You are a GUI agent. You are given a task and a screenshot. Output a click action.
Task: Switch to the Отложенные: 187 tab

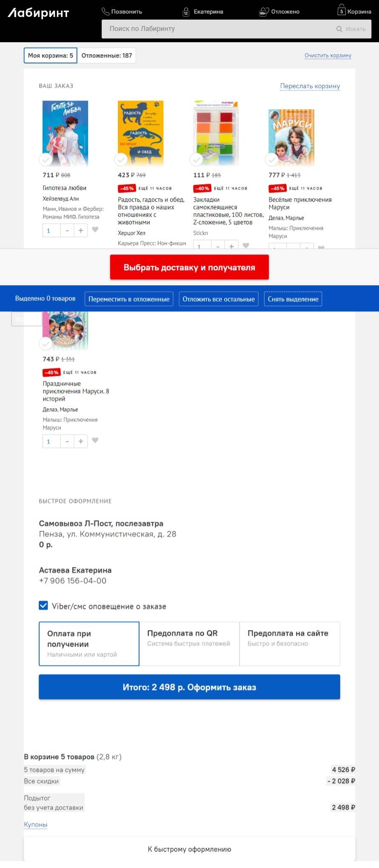[107, 55]
